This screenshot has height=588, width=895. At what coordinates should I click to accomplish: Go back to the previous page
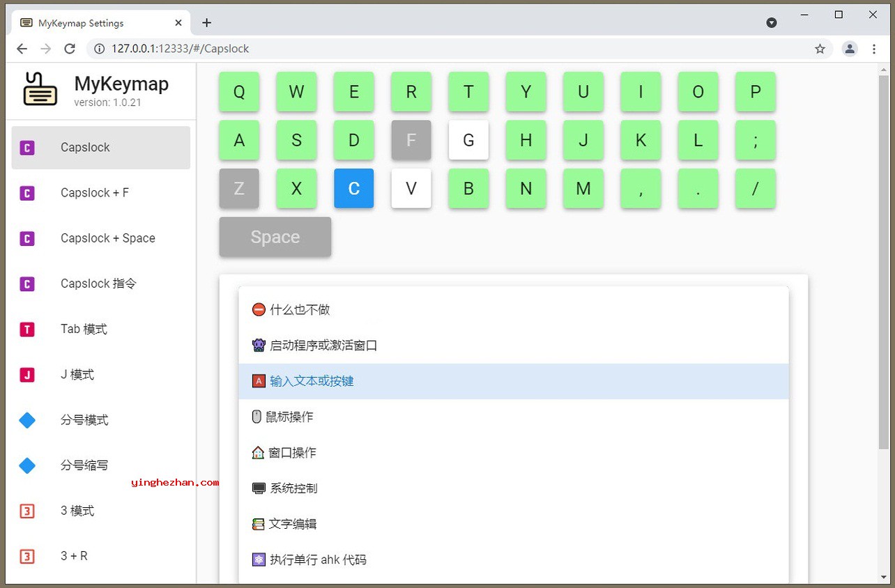point(22,49)
